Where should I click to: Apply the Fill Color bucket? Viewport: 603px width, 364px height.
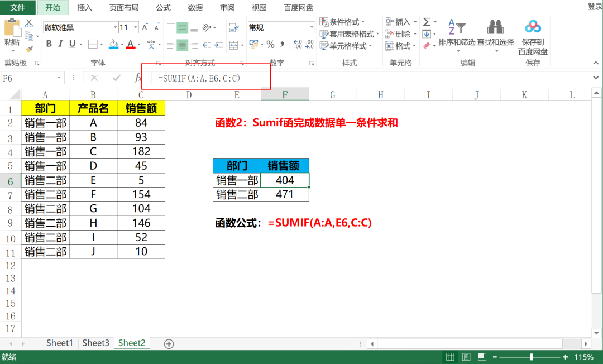[x=113, y=44]
